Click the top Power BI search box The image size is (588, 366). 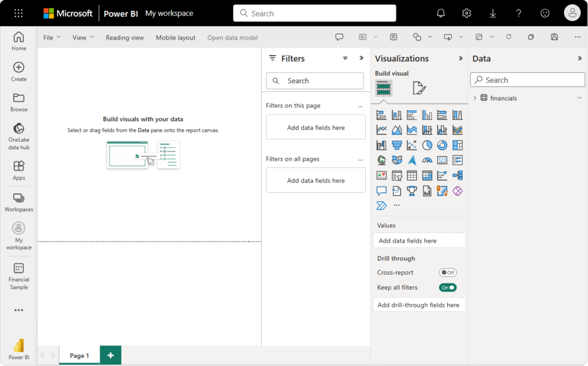(315, 14)
